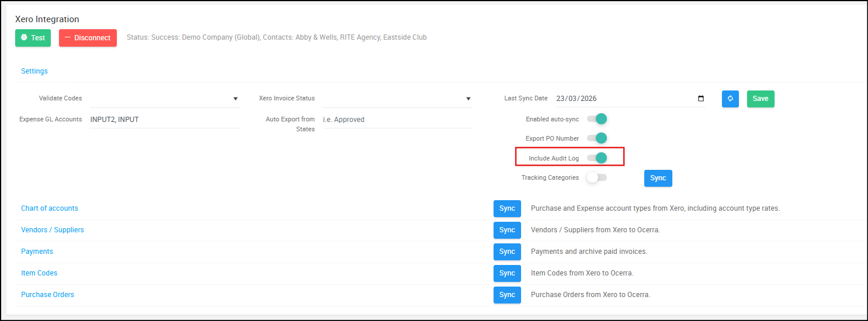The image size is (868, 321).
Task: Click 'Item Codes from Xero to Ocerra.' text
Action: click(582, 273)
